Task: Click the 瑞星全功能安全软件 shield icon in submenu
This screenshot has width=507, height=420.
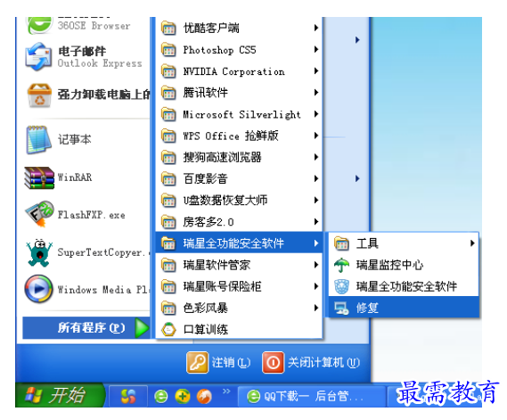Action: pos(342,286)
